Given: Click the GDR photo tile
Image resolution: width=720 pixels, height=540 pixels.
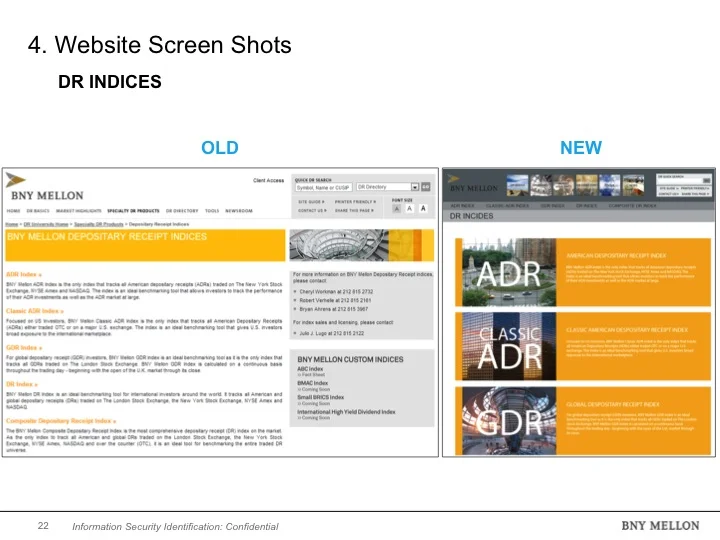Looking at the screenshot, I should 509,421.
